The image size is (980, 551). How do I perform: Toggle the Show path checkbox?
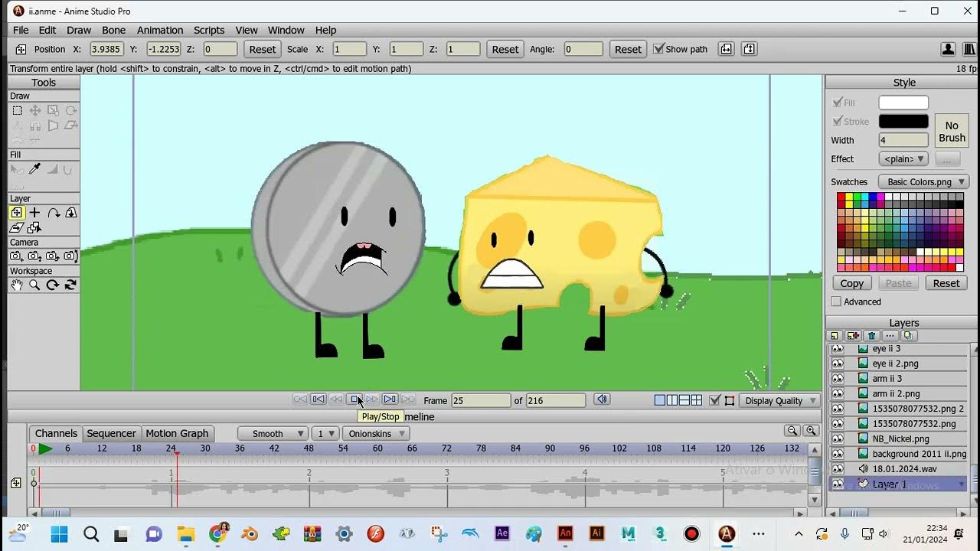coord(658,49)
